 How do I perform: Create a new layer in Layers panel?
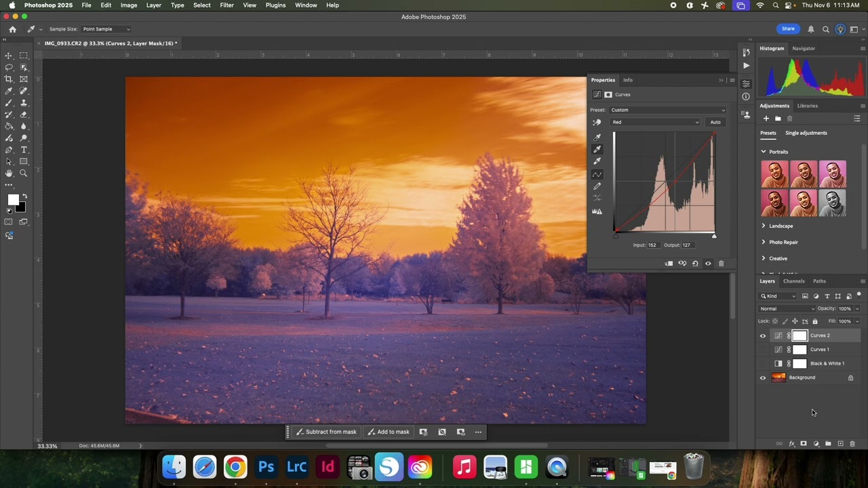pyautogui.click(x=840, y=444)
